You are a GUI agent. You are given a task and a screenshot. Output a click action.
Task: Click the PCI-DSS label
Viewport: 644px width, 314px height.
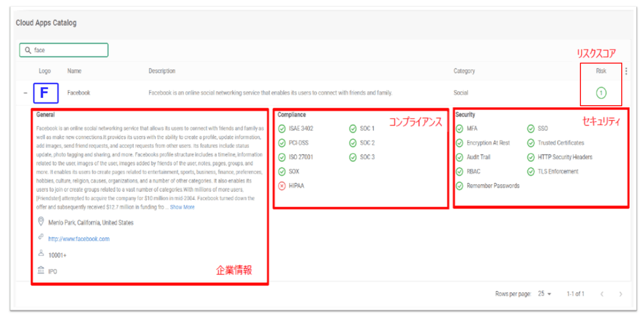click(x=299, y=143)
